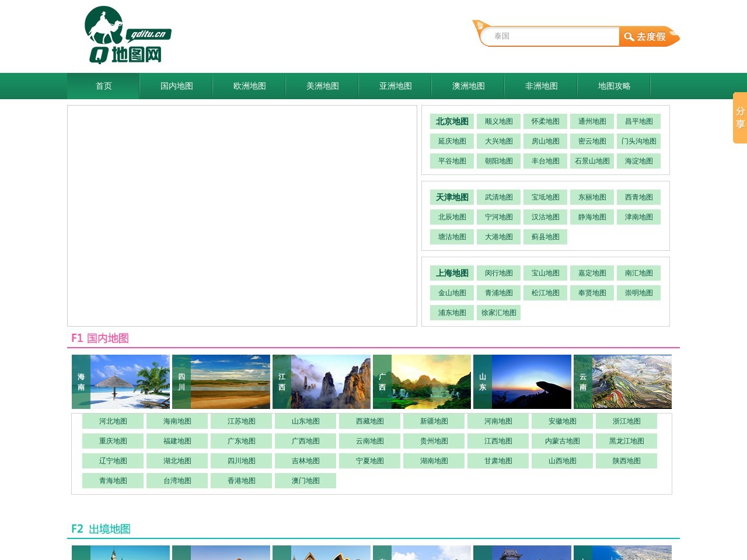Viewport: 747px width, 560px height.
Task: Click the Q地图网 camel logo
Action: tap(128, 35)
